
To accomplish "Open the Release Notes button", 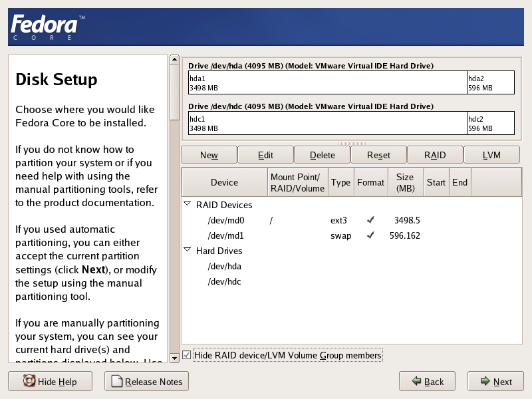I will pos(146,381).
